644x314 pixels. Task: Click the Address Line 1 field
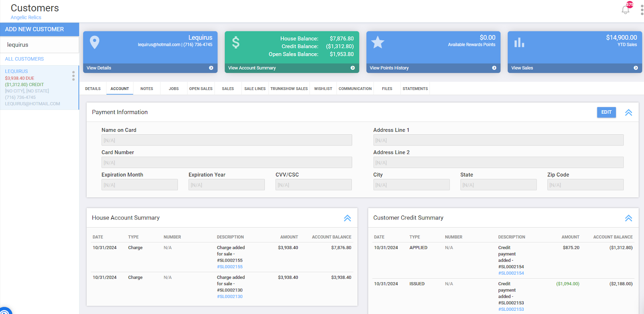498,140
